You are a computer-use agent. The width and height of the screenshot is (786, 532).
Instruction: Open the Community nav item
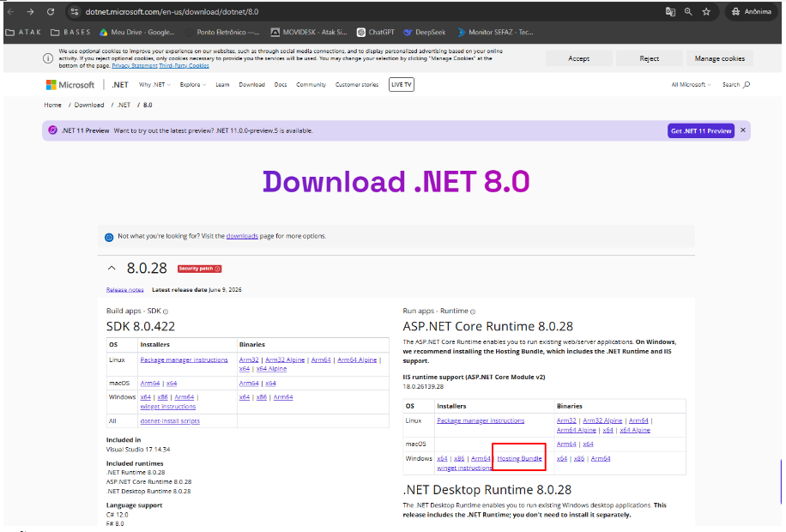[x=311, y=85]
